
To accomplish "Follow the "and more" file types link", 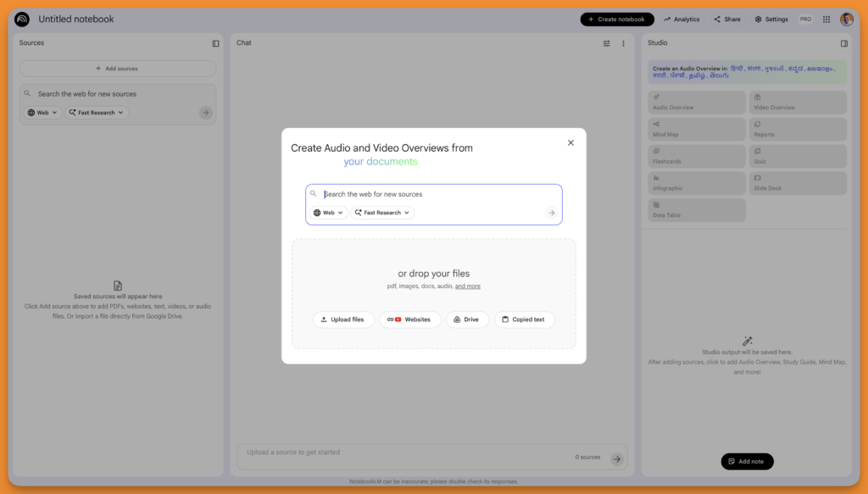I will tap(468, 286).
